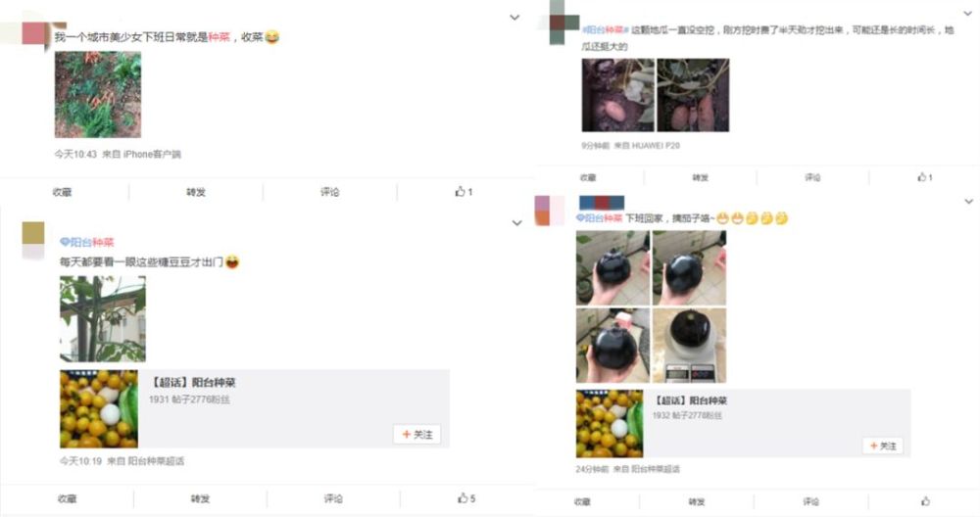Open the tomato super topic card image
980x517 pixels.
point(99,409)
